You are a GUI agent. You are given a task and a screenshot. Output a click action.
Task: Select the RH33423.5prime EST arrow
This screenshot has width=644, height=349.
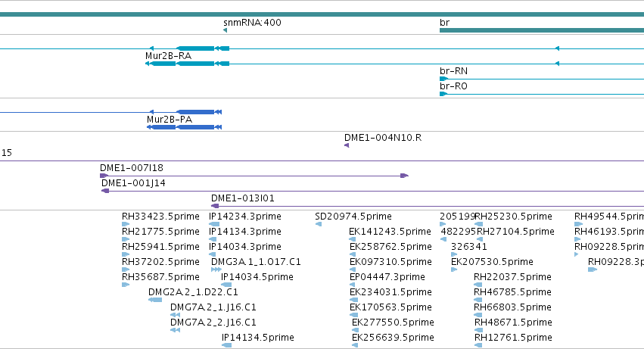click(x=126, y=224)
